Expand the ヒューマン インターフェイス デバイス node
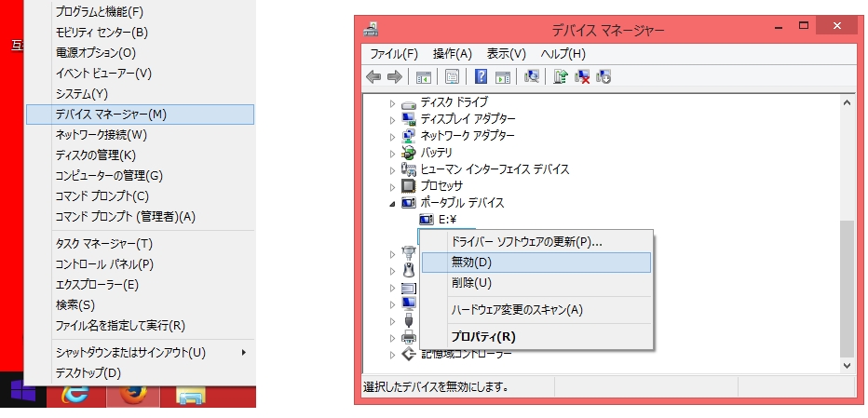 (x=392, y=170)
